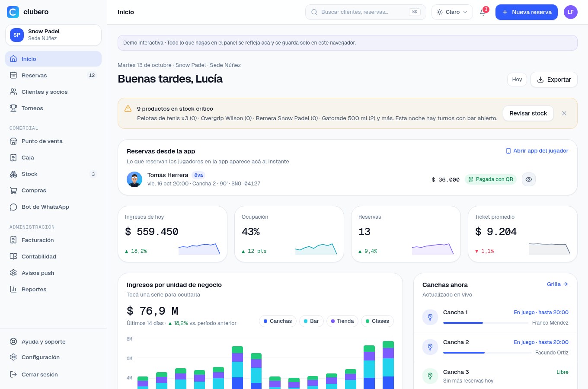Open Bot de WhatsApp from sidebar
588x389 pixels.
(53, 207)
